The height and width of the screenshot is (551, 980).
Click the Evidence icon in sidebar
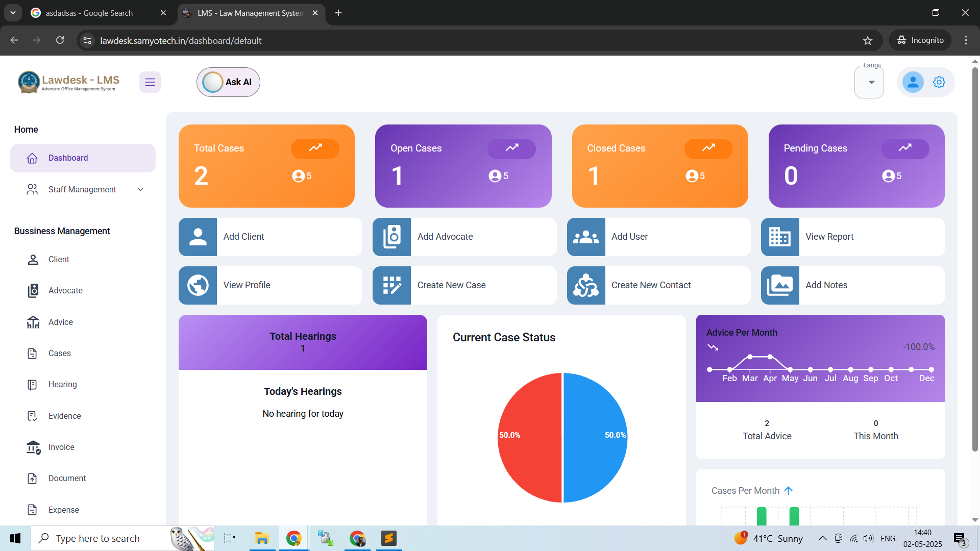pyautogui.click(x=33, y=416)
